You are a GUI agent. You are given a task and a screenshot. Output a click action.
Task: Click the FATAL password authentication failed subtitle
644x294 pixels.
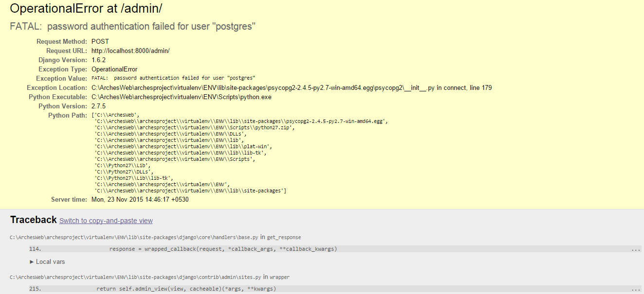pyautogui.click(x=133, y=26)
